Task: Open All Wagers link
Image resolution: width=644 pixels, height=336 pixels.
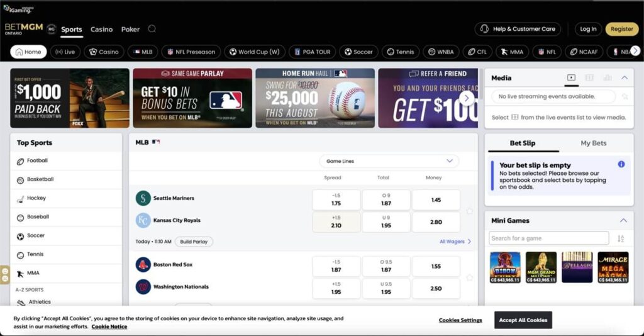Action: tap(455, 242)
